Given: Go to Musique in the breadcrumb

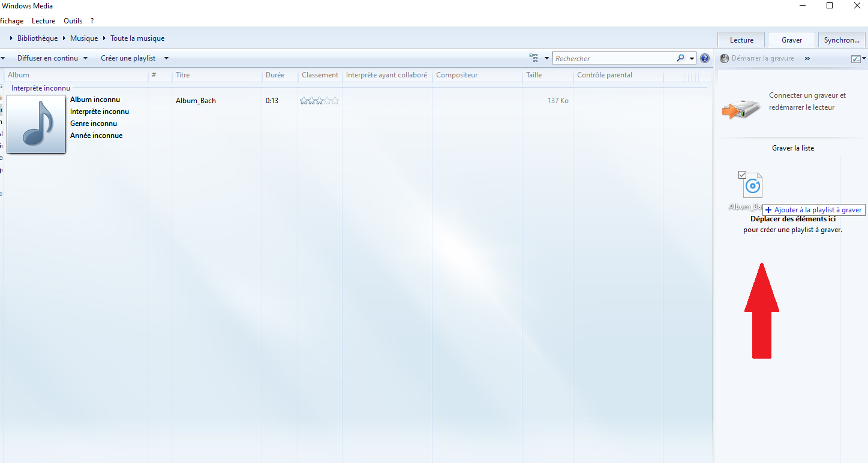Looking at the screenshot, I should pos(84,38).
